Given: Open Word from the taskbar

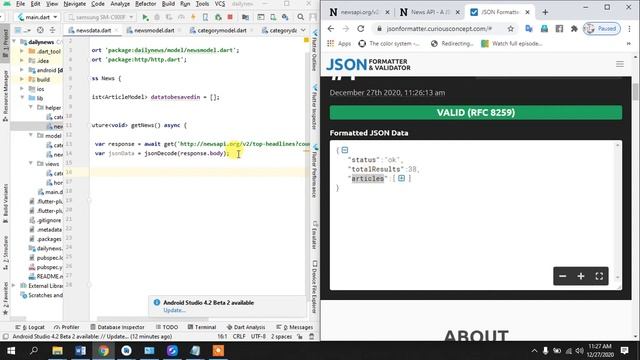Looking at the screenshot, I should 80,351.
